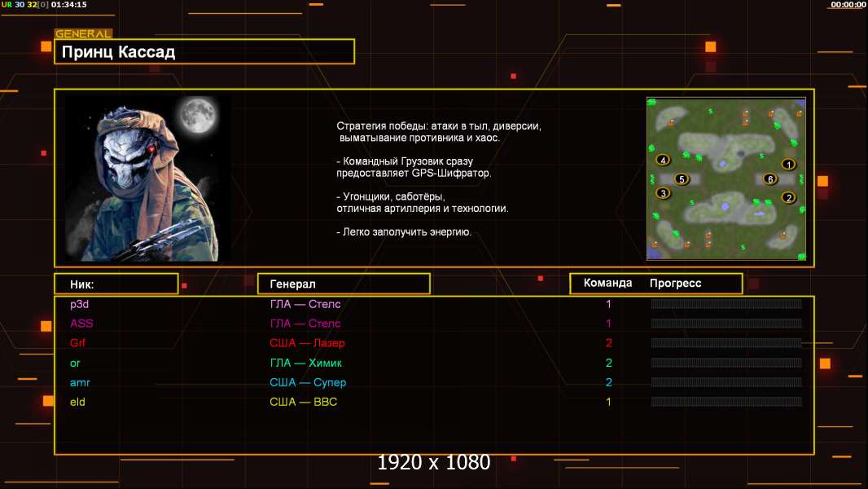Click the GENERAL label tab

coord(83,33)
